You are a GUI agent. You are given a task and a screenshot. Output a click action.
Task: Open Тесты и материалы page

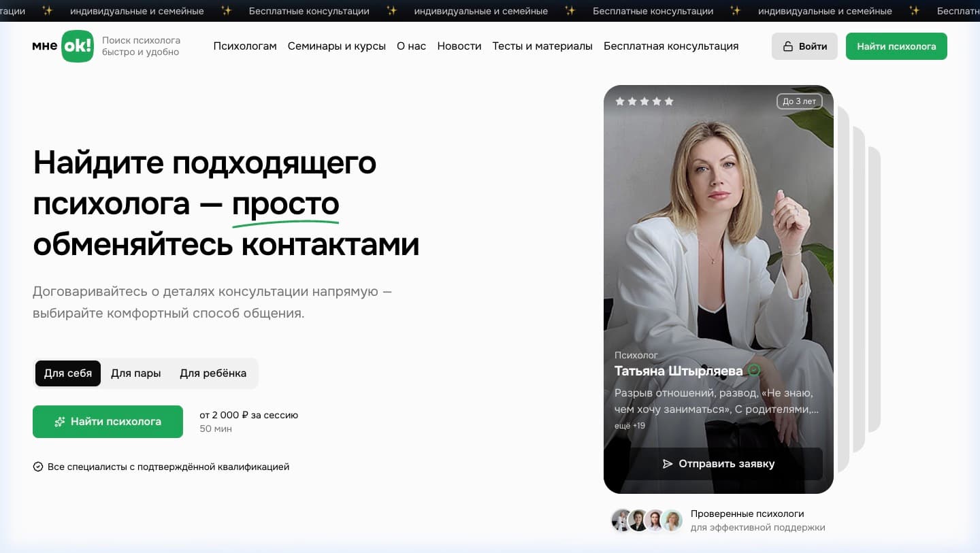(x=542, y=46)
